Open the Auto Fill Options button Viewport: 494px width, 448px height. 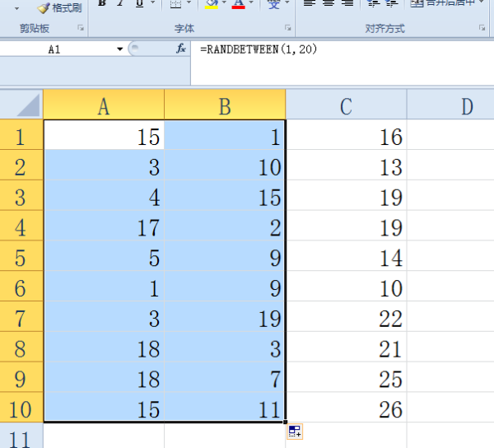click(x=295, y=432)
